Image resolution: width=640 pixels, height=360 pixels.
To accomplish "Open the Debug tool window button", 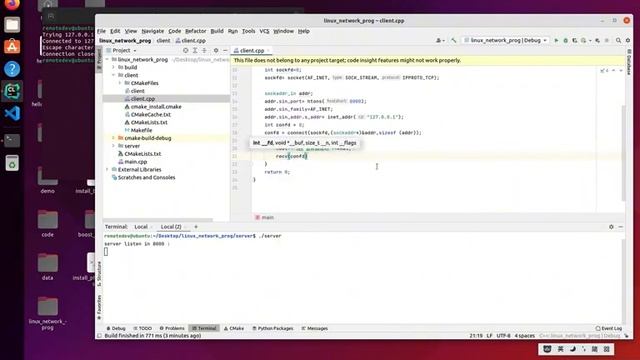I will [116, 328].
